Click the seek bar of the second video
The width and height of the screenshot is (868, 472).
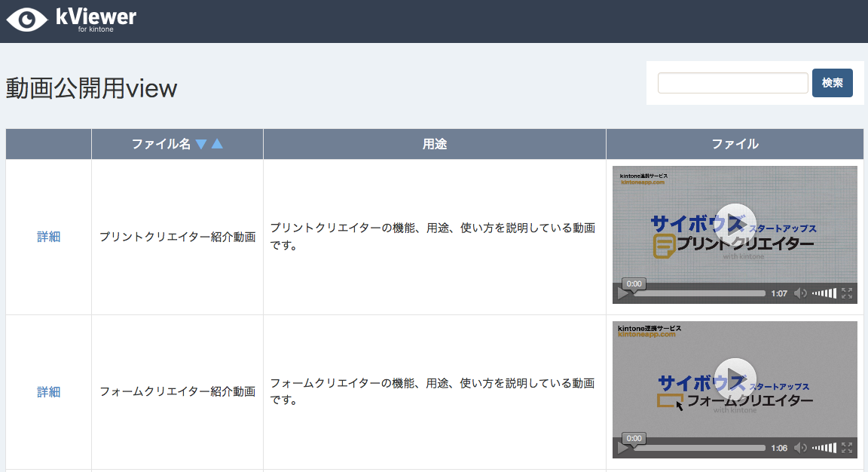[x=699, y=448]
